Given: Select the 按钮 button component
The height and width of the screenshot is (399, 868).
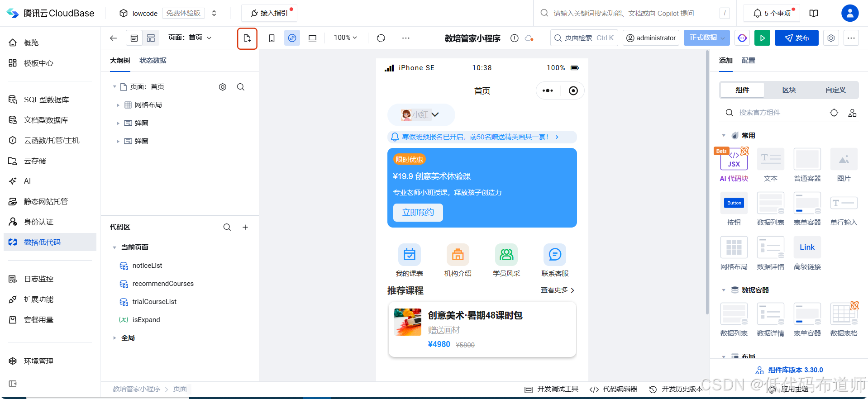Looking at the screenshot, I should 734,209.
